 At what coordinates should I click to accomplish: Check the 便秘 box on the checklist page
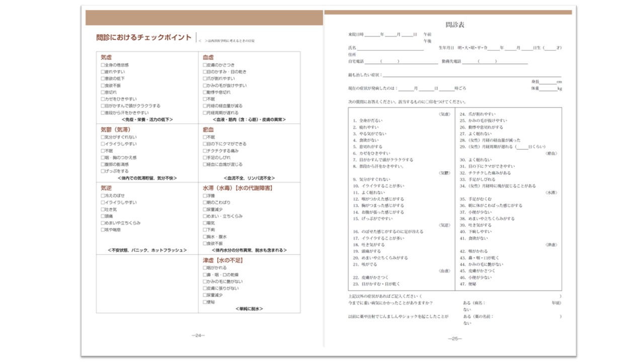204,302
